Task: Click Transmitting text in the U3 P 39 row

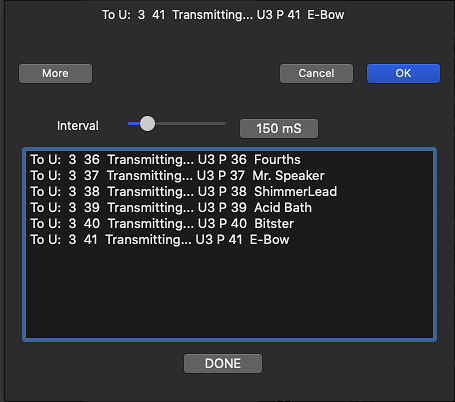Action: [x=150, y=208]
